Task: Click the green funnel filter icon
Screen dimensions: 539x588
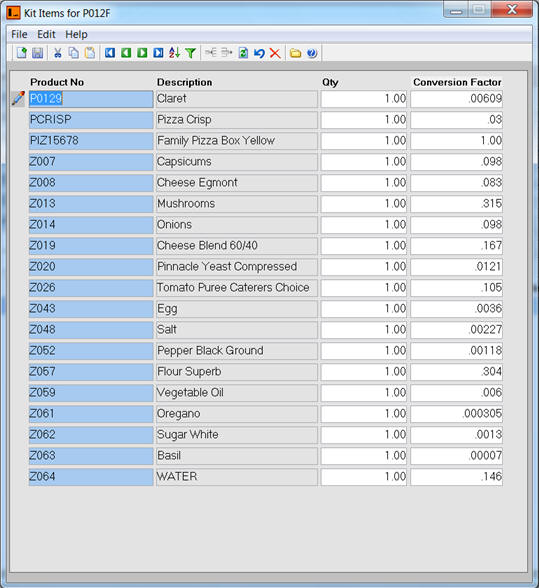Action: (x=191, y=53)
